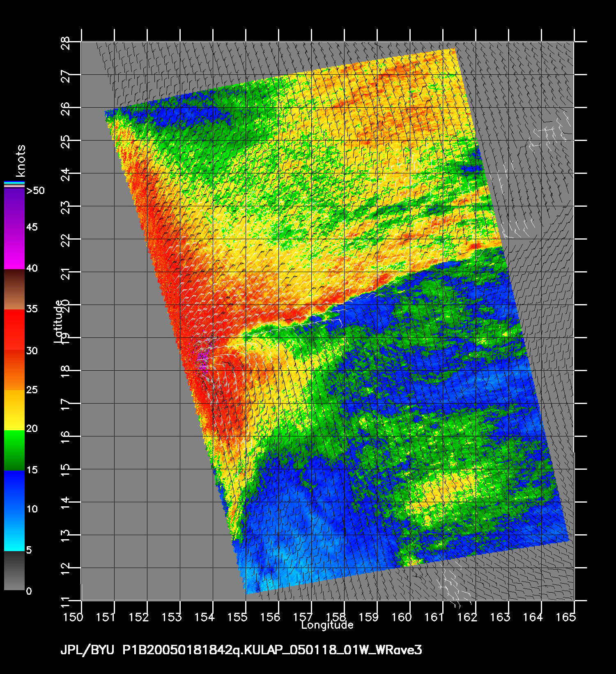Click the 'knots' unit label above the legend

coord(20,161)
